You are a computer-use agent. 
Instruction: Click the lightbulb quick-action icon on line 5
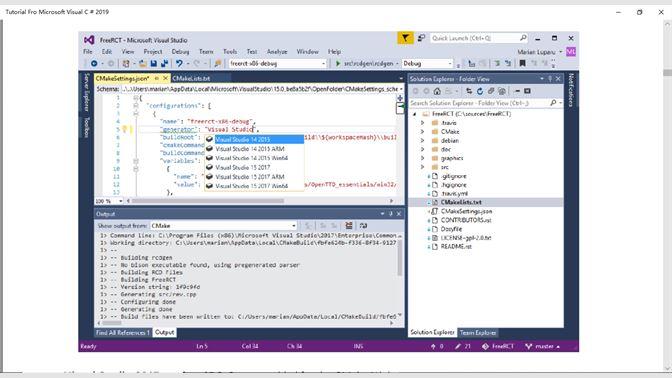click(125, 129)
